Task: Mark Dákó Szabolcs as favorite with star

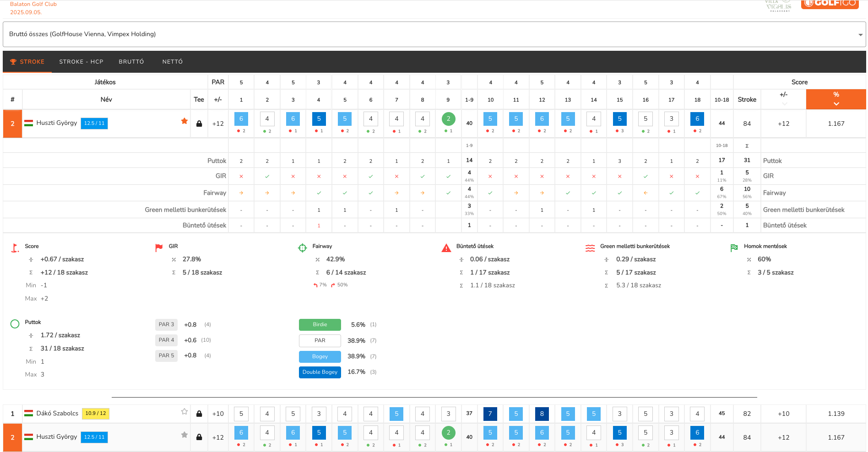Action: click(184, 411)
